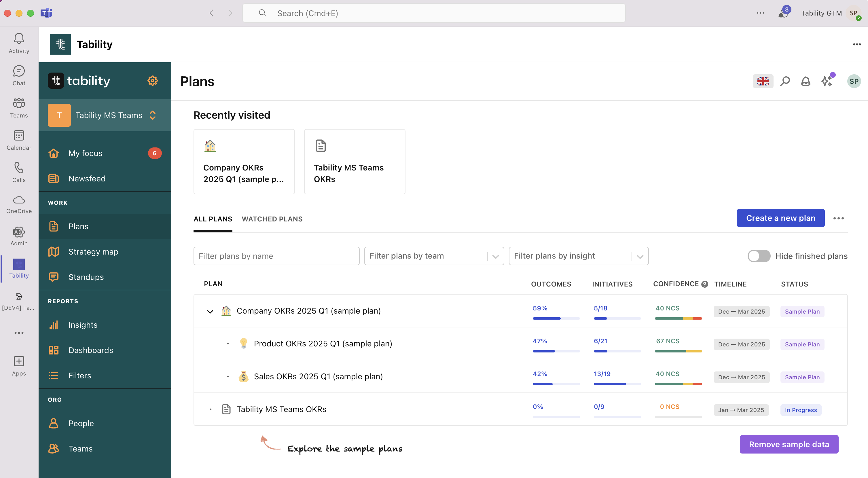Open Insights reports in sidebar
The width and height of the screenshot is (868, 478).
tap(83, 325)
